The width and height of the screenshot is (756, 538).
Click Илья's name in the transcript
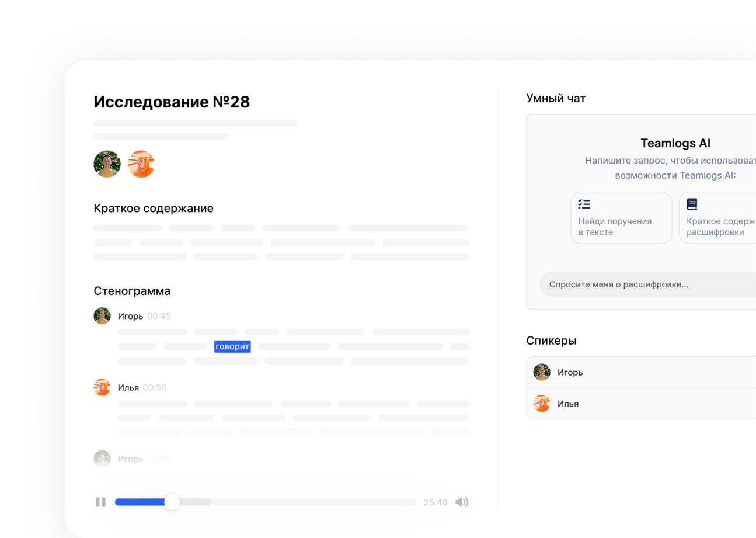click(x=128, y=387)
